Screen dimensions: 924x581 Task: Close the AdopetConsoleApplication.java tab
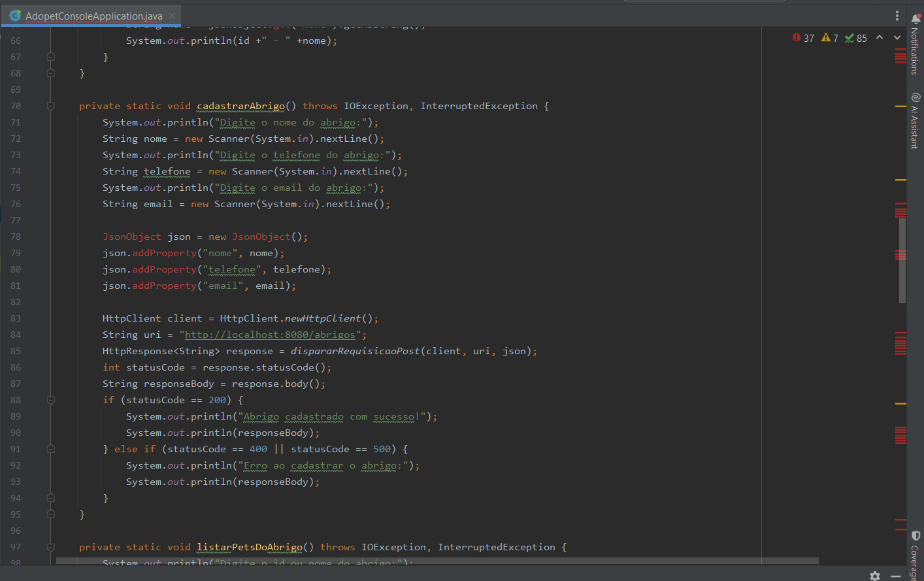[172, 16]
